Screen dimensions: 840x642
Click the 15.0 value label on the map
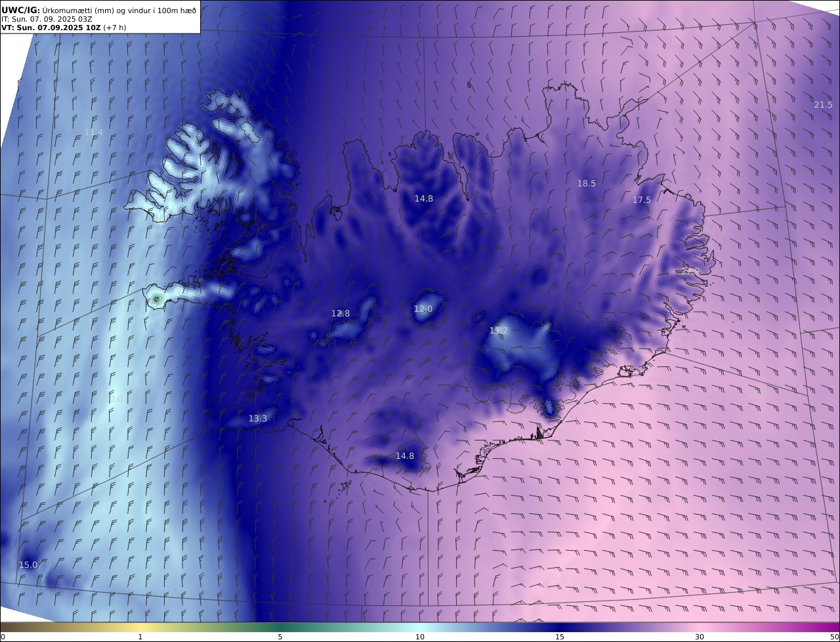click(x=28, y=565)
